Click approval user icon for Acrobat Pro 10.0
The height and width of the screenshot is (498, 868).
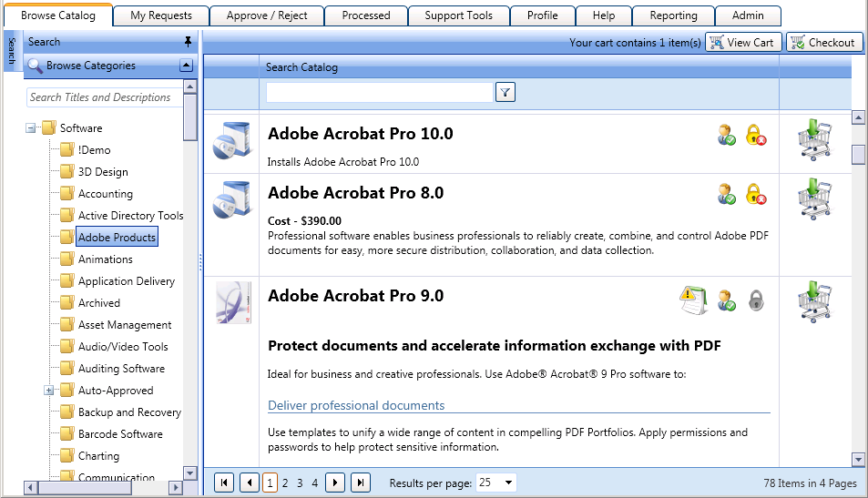click(x=726, y=135)
